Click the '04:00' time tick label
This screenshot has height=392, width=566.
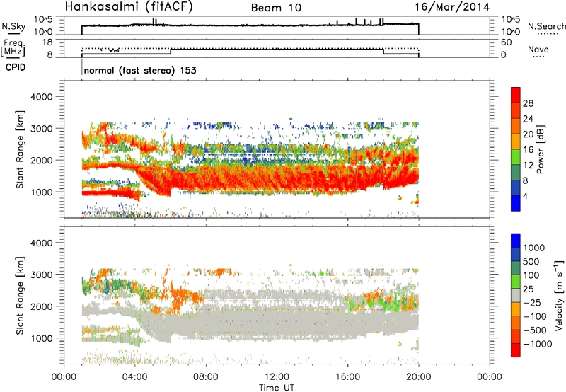pyautogui.click(x=135, y=377)
